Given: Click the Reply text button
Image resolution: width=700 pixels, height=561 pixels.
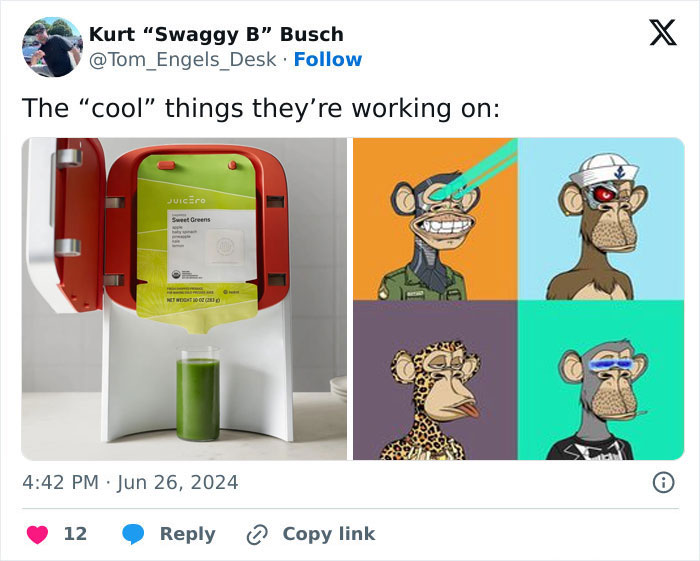Looking at the screenshot, I should [188, 534].
